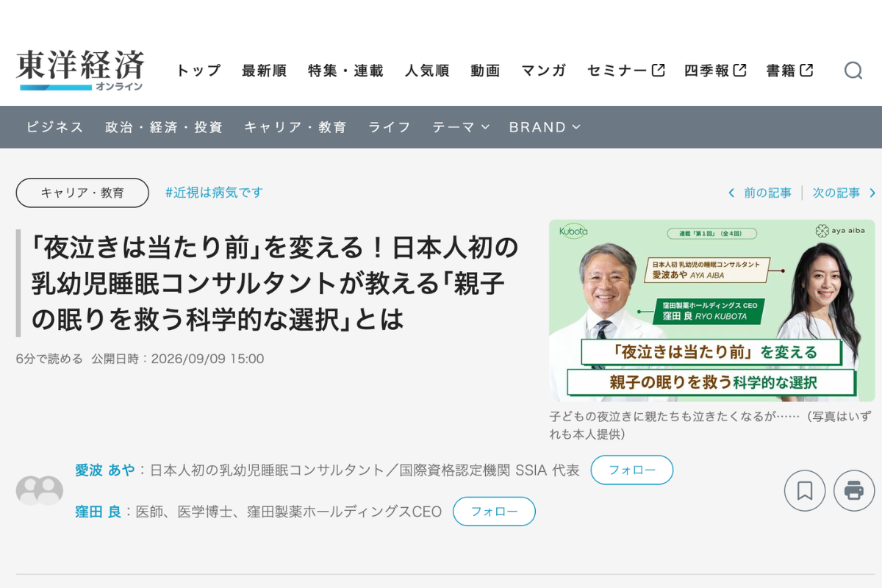Image resolution: width=882 pixels, height=588 pixels.
Task: Open the site search magnifier icon
Action: point(853,71)
